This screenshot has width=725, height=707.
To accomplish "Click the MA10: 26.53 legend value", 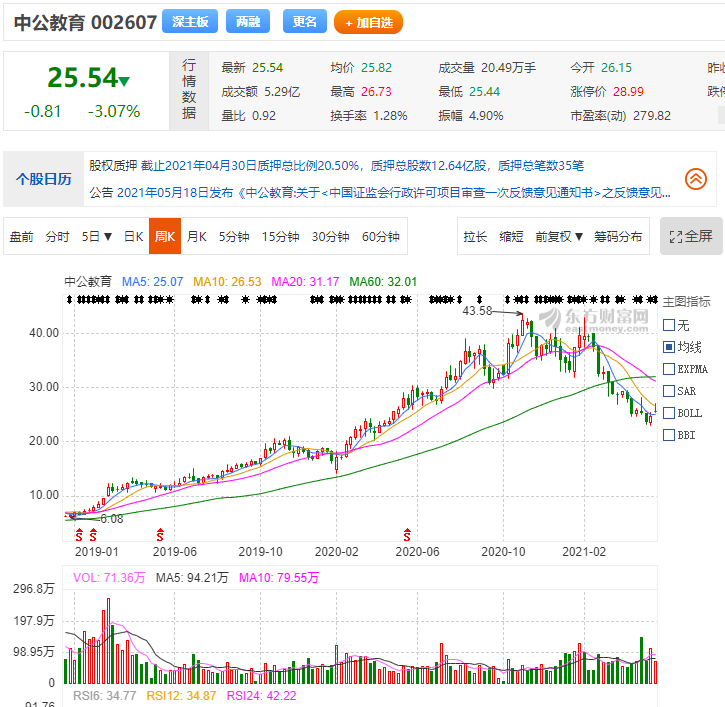I will click(227, 282).
